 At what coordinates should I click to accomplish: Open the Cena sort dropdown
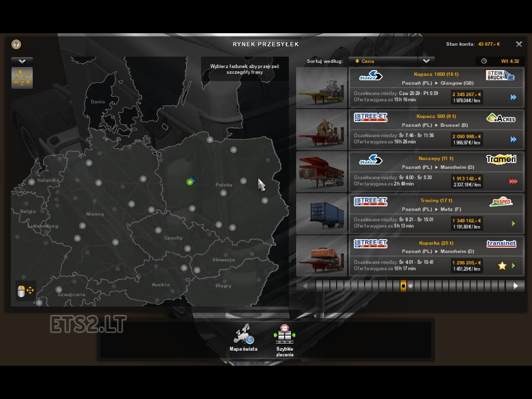[x=383, y=61]
